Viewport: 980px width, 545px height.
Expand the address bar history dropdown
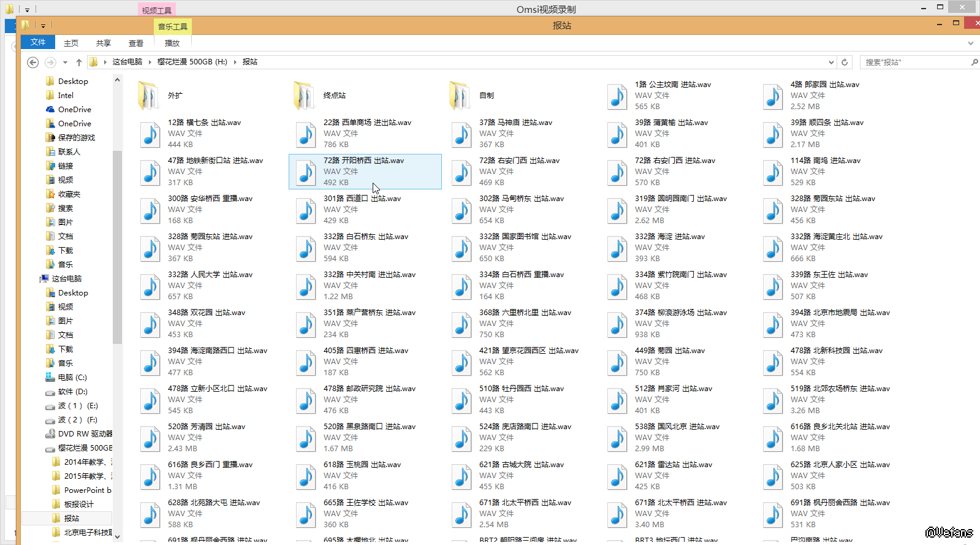[x=831, y=62]
